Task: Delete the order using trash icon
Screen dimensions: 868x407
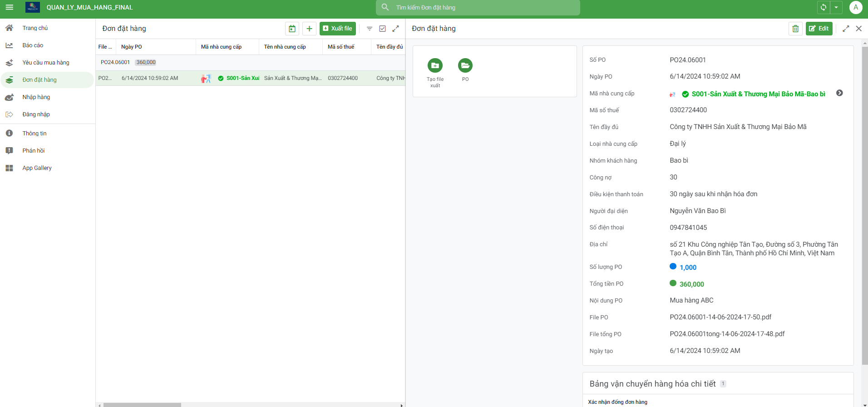Action: click(795, 29)
